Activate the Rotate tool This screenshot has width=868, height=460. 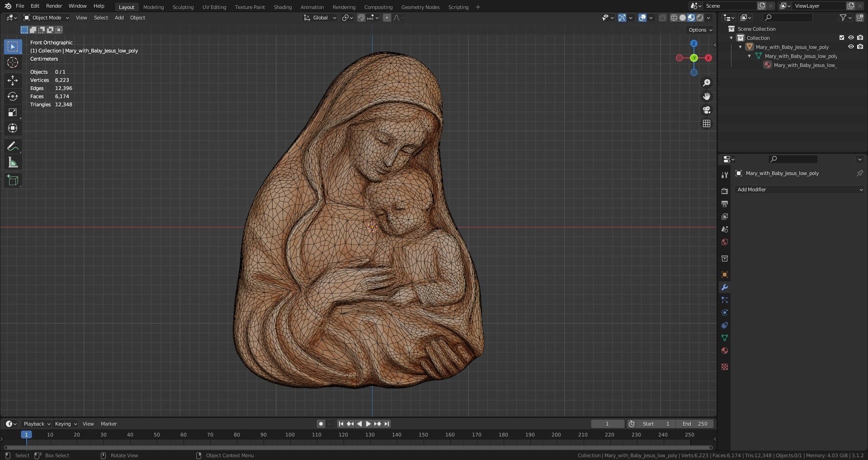click(13, 96)
